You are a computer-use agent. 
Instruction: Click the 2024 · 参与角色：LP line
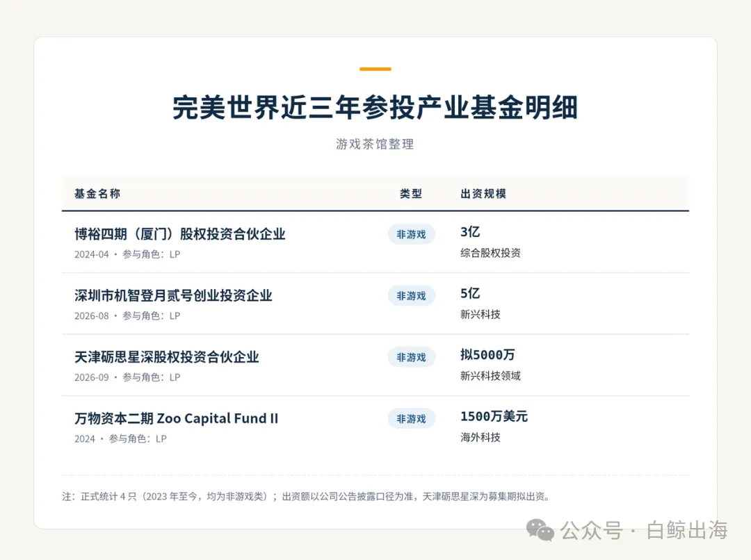pyautogui.click(x=121, y=439)
